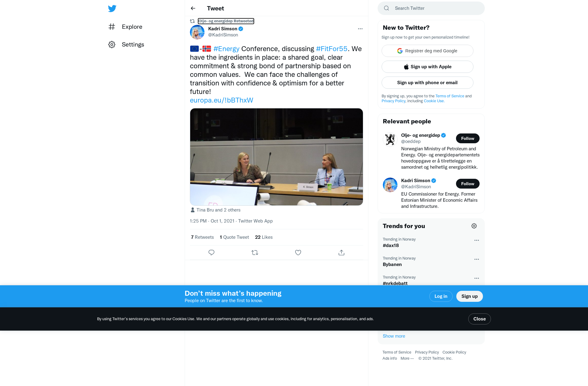Follow Olje- og energidep account
The image size is (588, 386).
(467, 138)
